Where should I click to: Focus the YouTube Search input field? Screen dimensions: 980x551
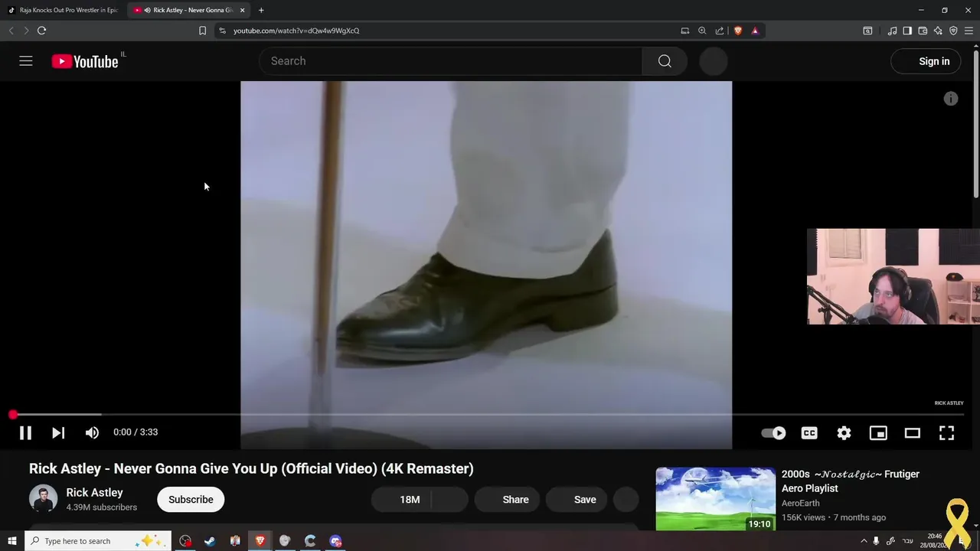tap(450, 61)
